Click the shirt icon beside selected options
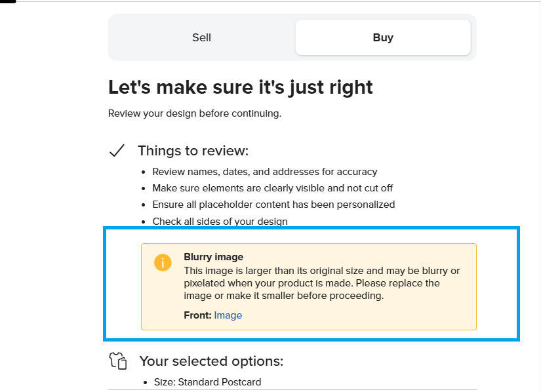The width and height of the screenshot is (541, 392). 117,361
